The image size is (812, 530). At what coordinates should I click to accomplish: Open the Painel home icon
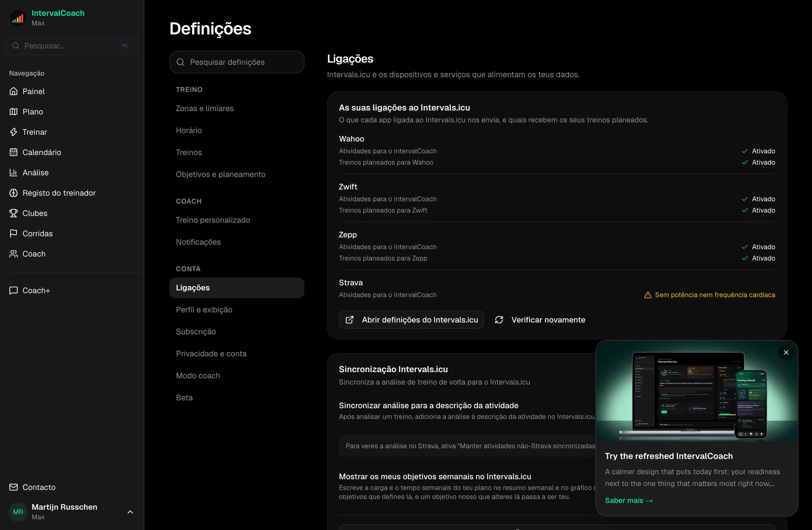(13, 91)
